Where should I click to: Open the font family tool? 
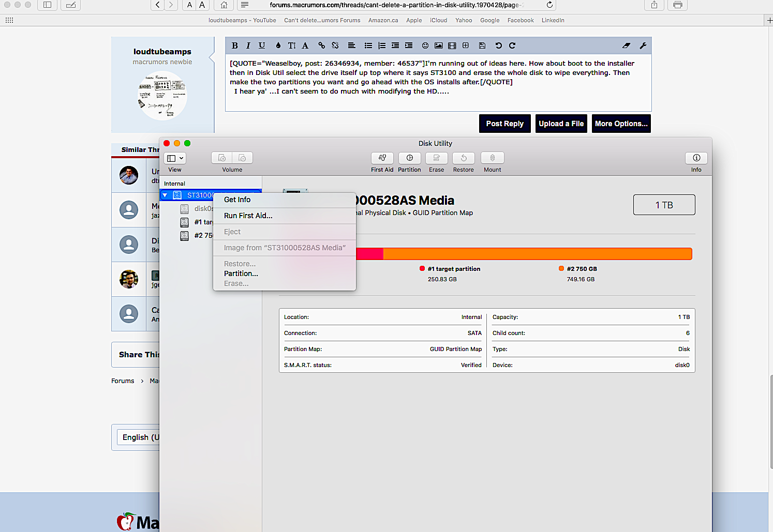click(x=305, y=45)
